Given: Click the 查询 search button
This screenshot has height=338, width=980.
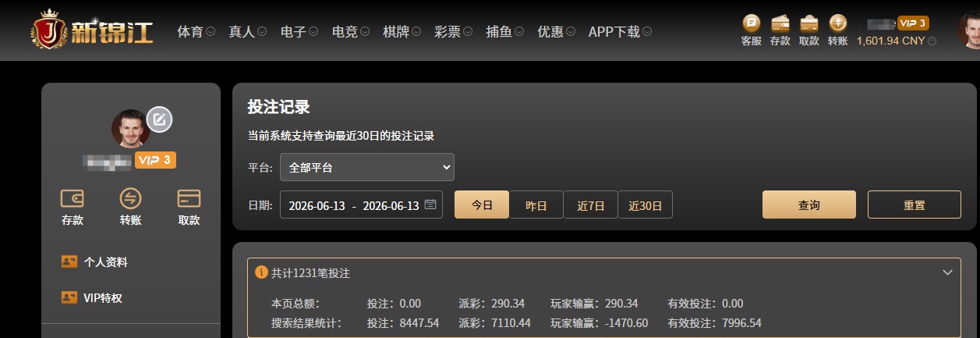Looking at the screenshot, I should [x=809, y=205].
